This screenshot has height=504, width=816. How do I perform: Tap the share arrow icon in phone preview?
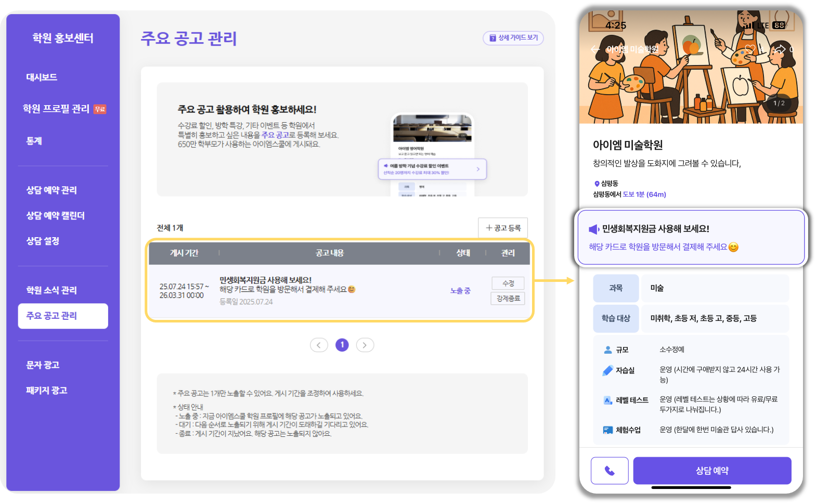780,49
